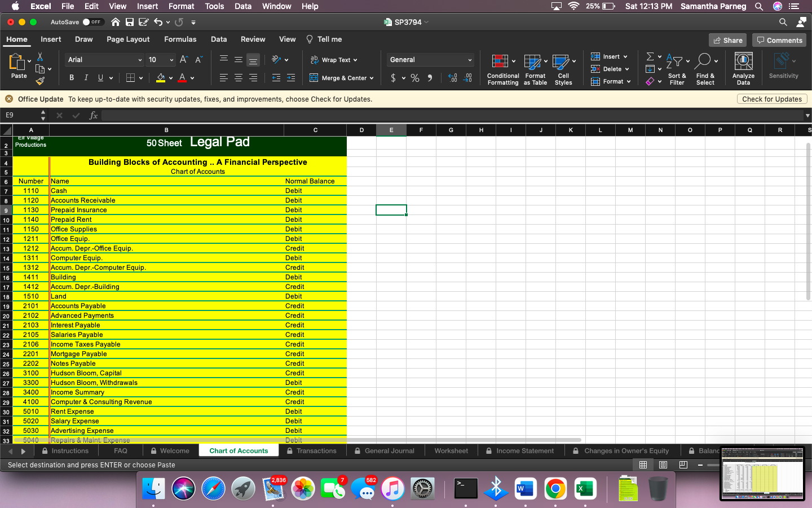Image resolution: width=812 pixels, height=508 pixels.
Task: Switch to the General Journal sheet tab
Action: point(385,451)
